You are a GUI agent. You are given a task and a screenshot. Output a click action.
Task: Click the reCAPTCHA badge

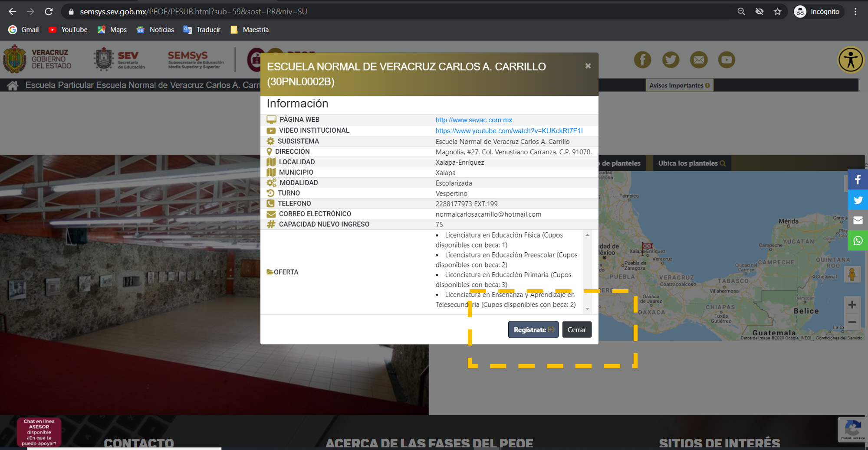[x=852, y=430]
